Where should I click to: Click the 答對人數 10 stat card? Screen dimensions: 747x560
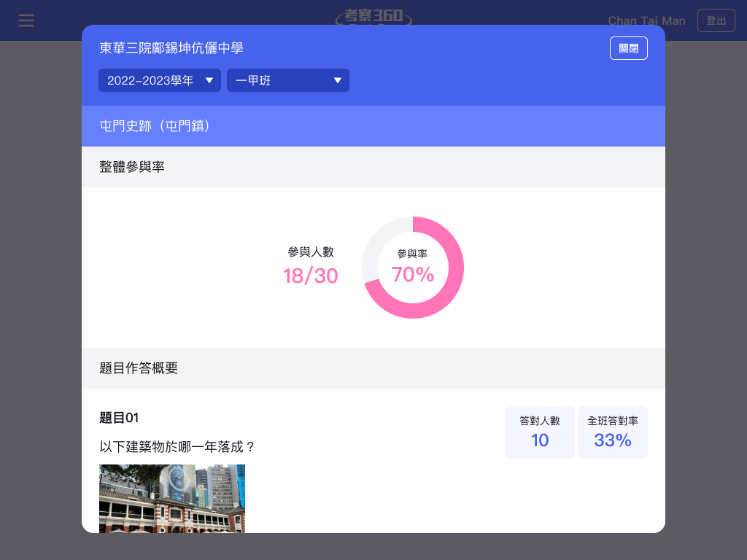540,432
